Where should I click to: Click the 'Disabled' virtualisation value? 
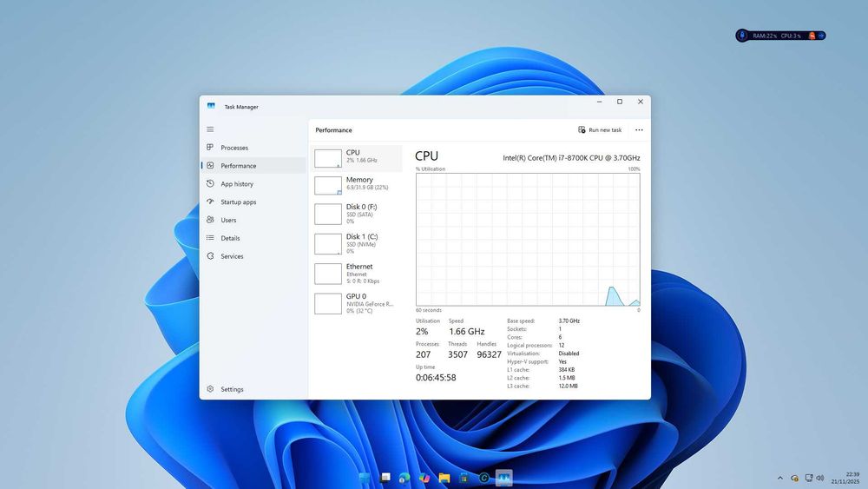[x=569, y=354]
